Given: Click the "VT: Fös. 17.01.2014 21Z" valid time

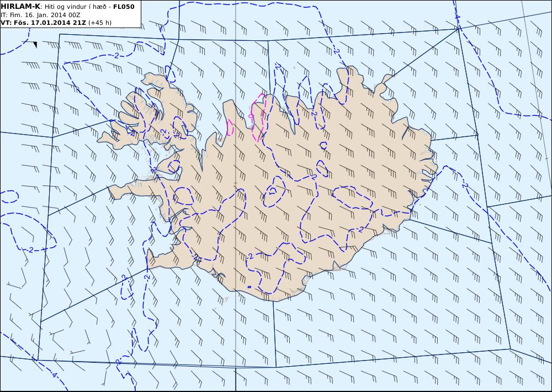Looking at the screenshot, I should point(43,23).
